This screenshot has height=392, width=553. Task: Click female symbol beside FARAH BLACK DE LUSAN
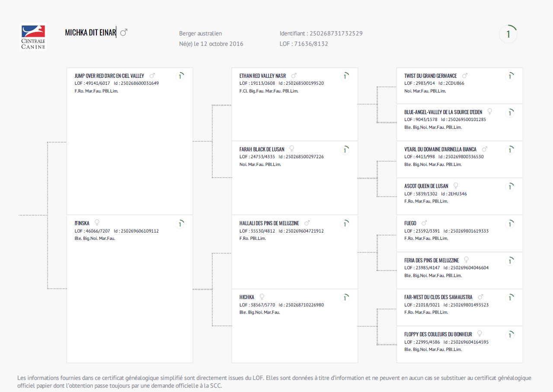(x=292, y=149)
